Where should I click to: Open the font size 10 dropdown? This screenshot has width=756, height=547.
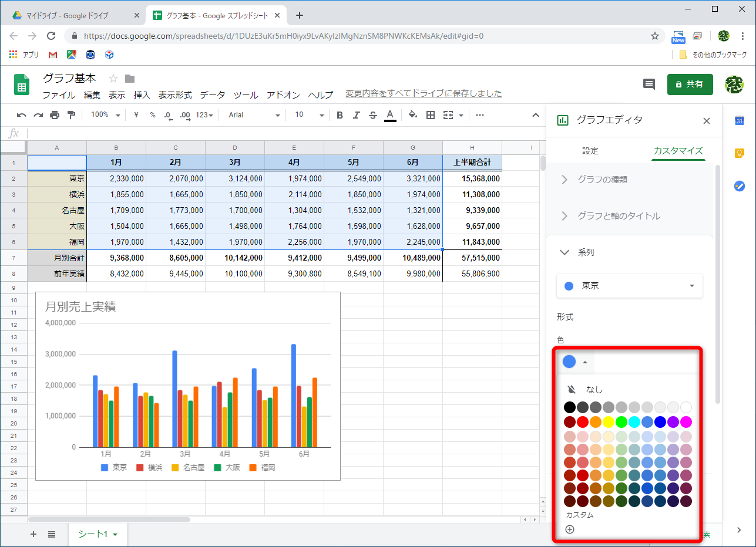(x=309, y=115)
